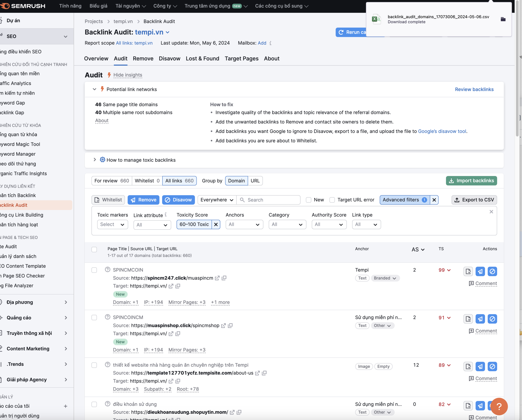Open muaspinshop.click source link externally
The height and width of the screenshot is (420, 522).
click(223, 325)
